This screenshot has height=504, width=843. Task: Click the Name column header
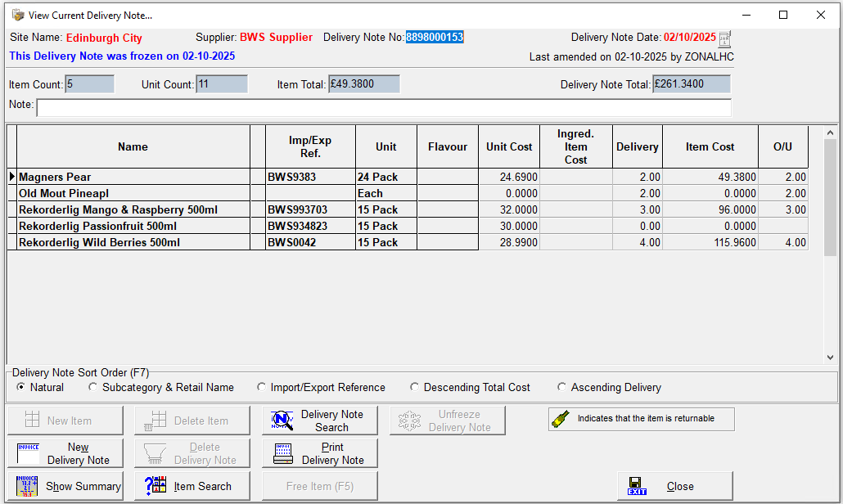(x=133, y=147)
